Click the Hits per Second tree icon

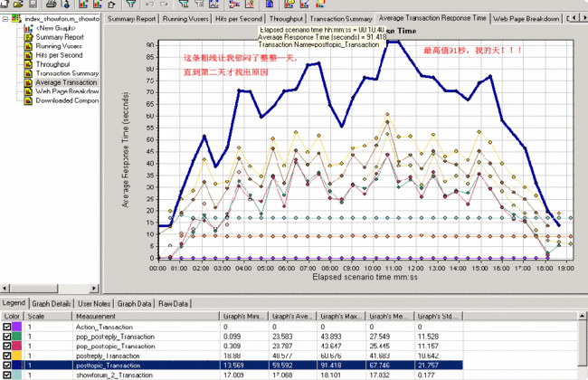tap(29, 55)
